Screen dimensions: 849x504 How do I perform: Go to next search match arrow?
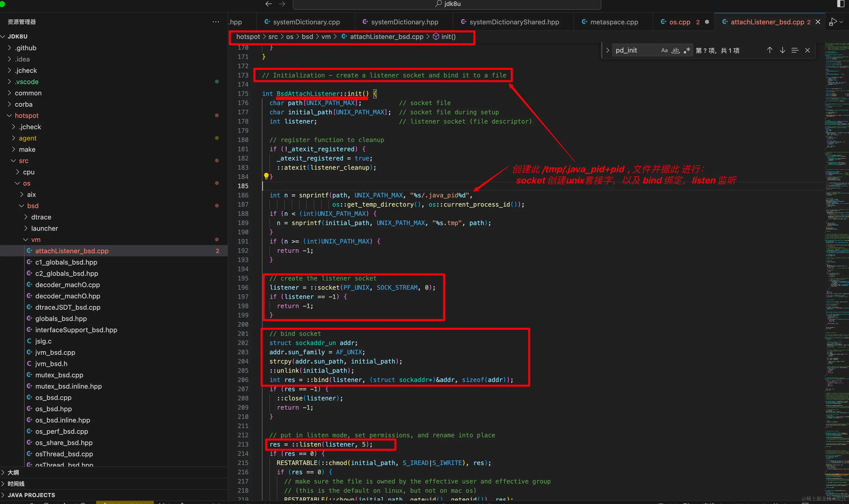pos(782,50)
